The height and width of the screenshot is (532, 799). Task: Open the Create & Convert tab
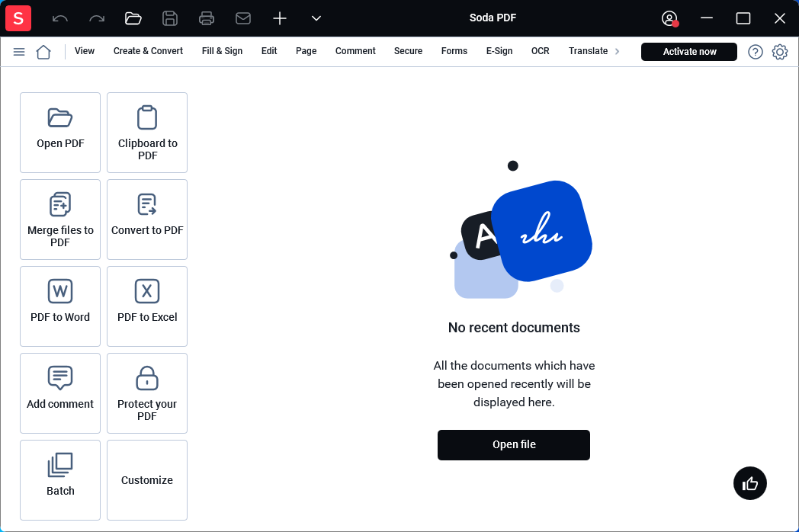148,51
